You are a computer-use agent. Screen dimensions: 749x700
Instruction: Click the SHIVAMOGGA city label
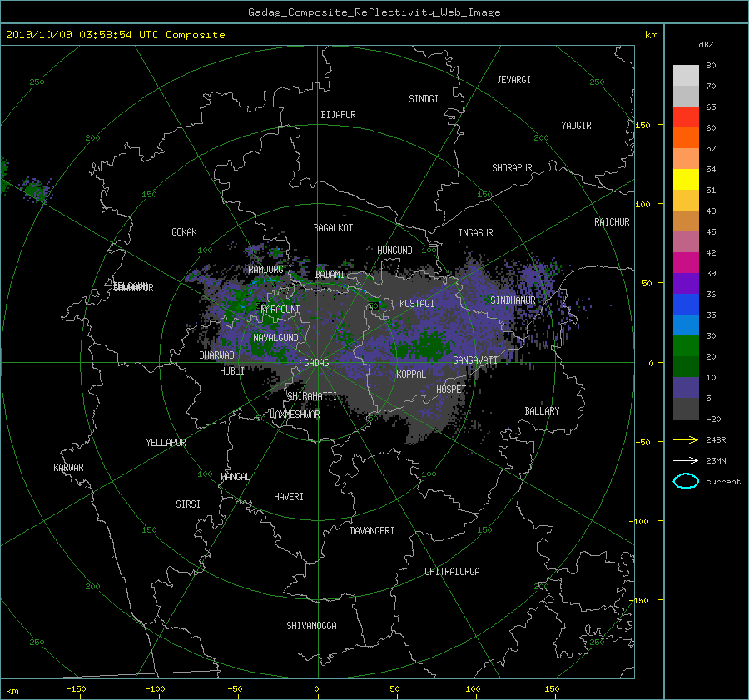tap(311, 625)
